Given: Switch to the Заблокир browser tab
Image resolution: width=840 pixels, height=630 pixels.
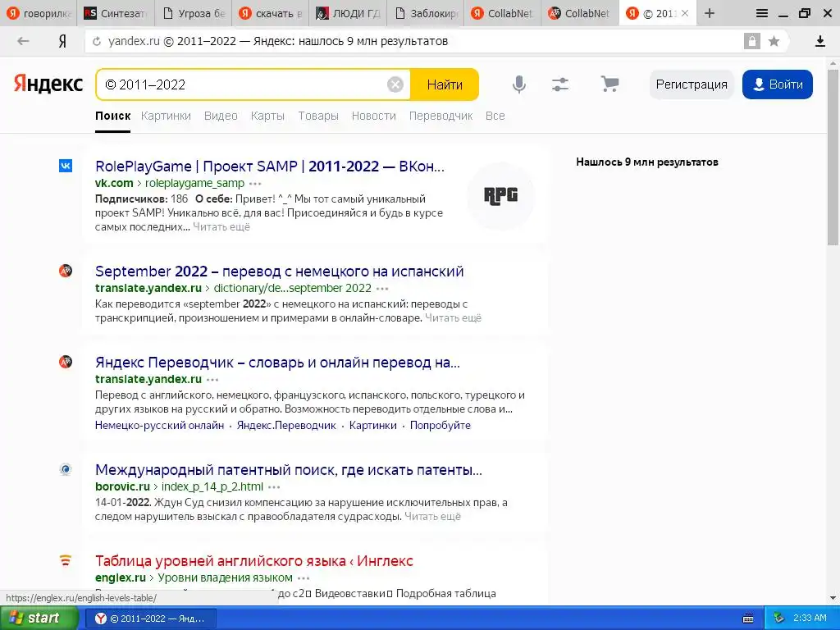Looking at the screenshot, I should [426, 13].
